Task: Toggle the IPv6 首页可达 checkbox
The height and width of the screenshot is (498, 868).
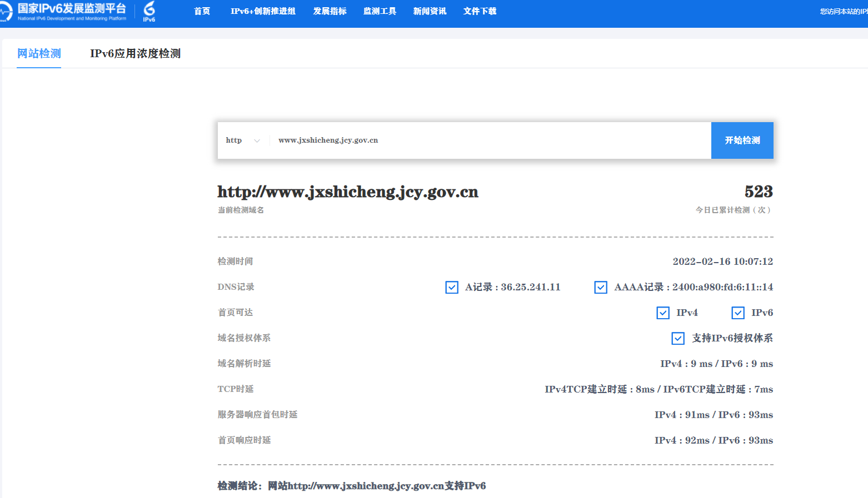Action: coord(738,313)
